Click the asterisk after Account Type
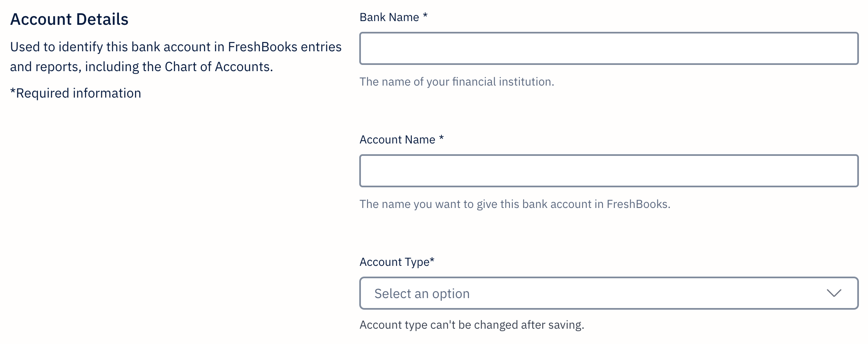868x344 pixels. tap(432, 260)
